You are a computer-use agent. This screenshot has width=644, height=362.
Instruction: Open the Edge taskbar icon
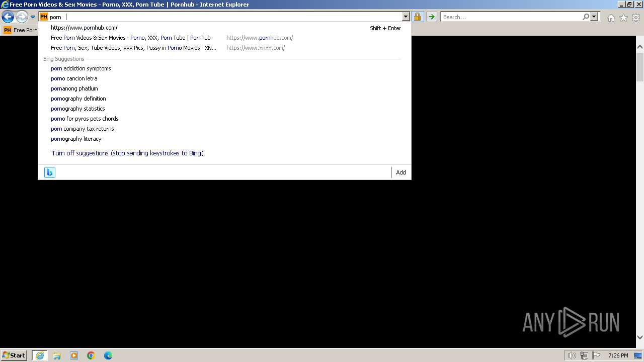tap(108, 355)
